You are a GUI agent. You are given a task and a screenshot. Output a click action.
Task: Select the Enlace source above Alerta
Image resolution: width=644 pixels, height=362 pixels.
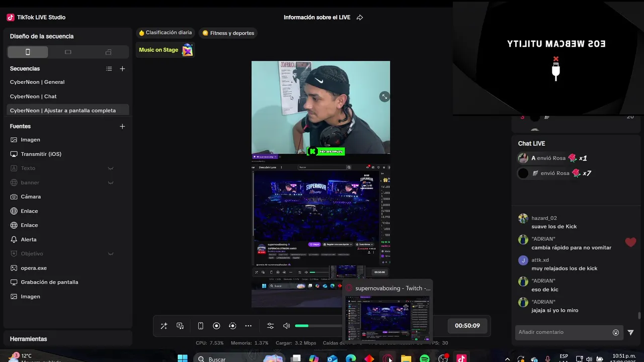click(68, 225)
